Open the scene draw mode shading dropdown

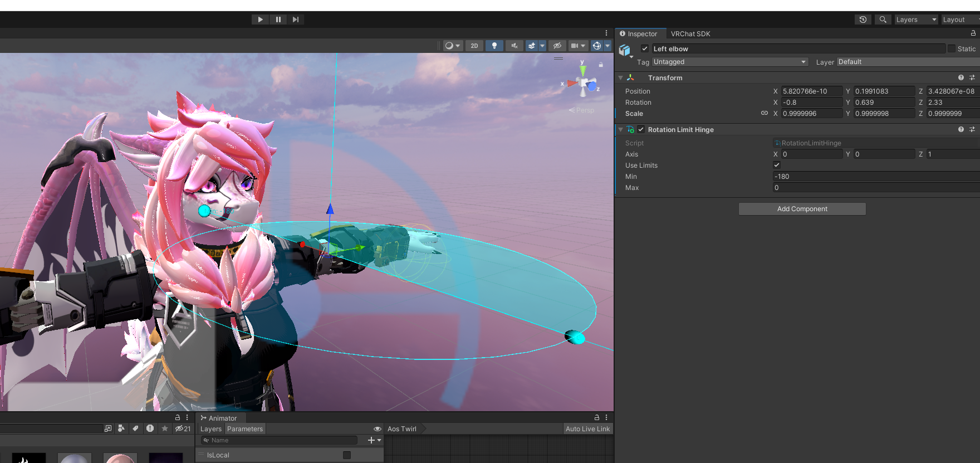[x=452, y=46]
